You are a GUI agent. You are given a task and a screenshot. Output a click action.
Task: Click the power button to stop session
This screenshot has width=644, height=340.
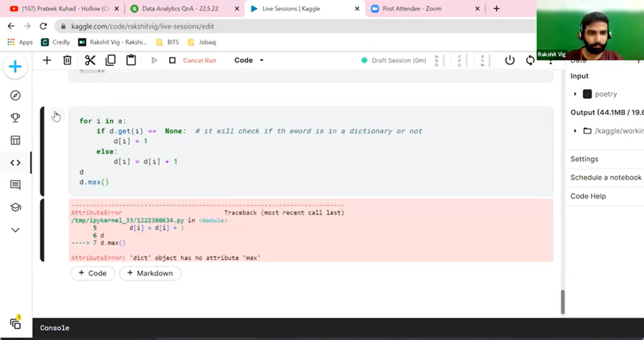[x=509, y=60]
